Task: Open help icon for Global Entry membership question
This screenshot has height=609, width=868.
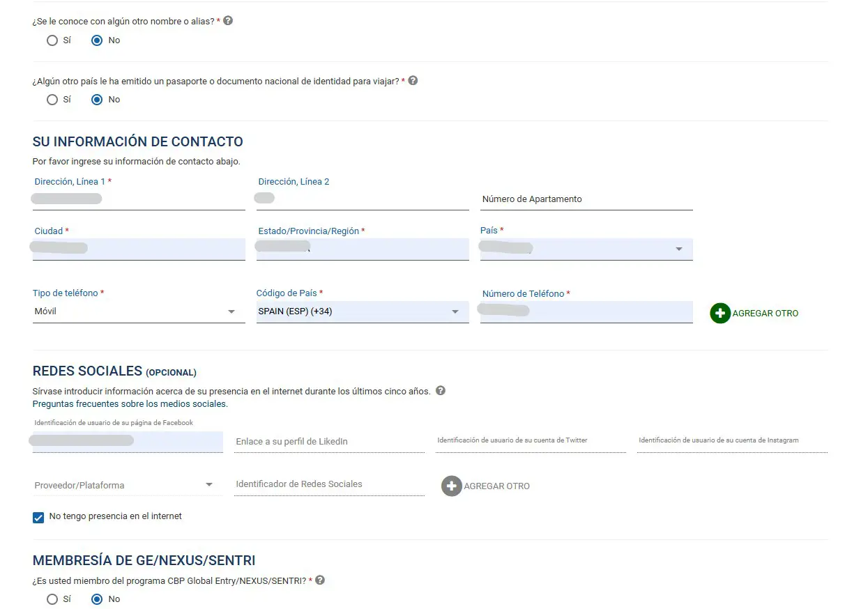Action: click(320, 580)
